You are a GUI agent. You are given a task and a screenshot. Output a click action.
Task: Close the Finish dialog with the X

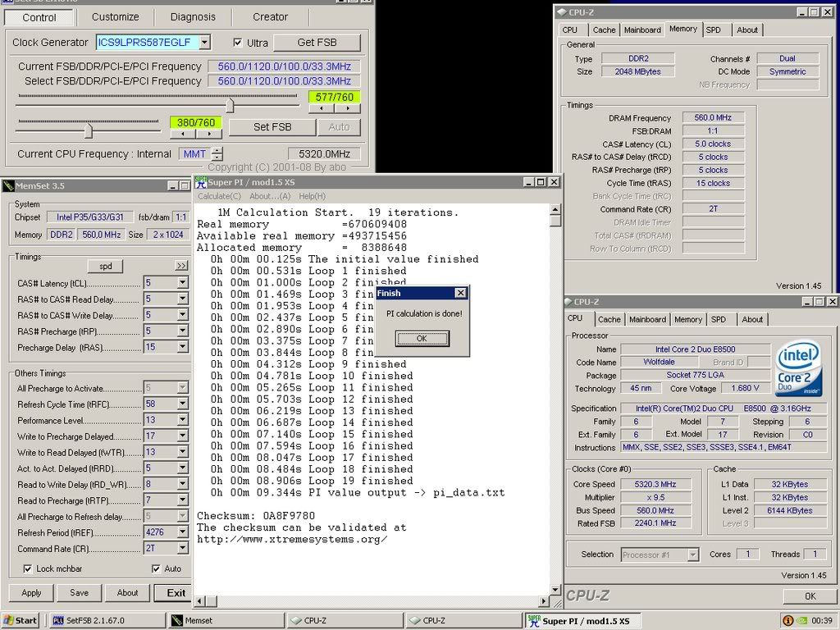460,293
